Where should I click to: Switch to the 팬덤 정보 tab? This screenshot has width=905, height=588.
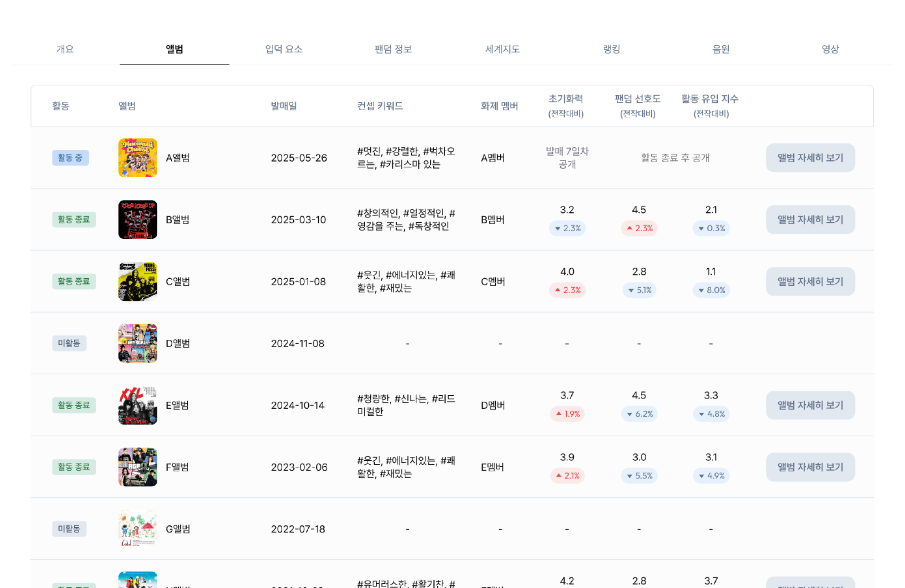[394, 49]
